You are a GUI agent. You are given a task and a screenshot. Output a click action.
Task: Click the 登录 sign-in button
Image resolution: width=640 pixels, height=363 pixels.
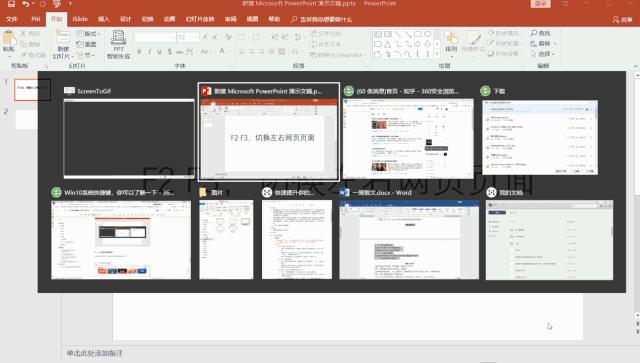(x=540, y=4)
